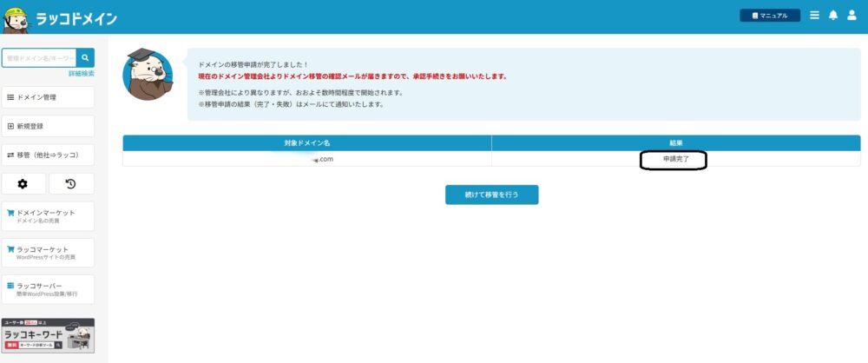Click the 申請完了 result cell
The height and width of the screenshot is (363, 868).
[675, 160]
